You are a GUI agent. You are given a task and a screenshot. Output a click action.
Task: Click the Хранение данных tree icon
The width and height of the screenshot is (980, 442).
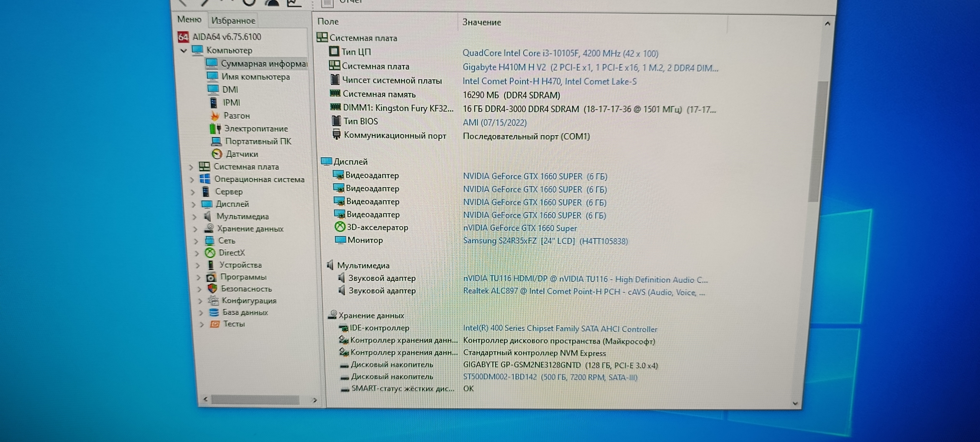pos(209,228)
